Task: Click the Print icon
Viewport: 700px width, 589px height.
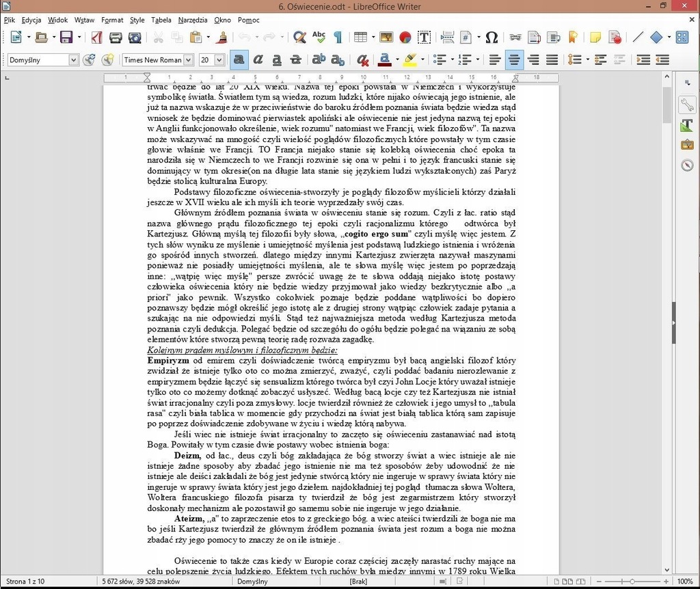Action: 116,37
